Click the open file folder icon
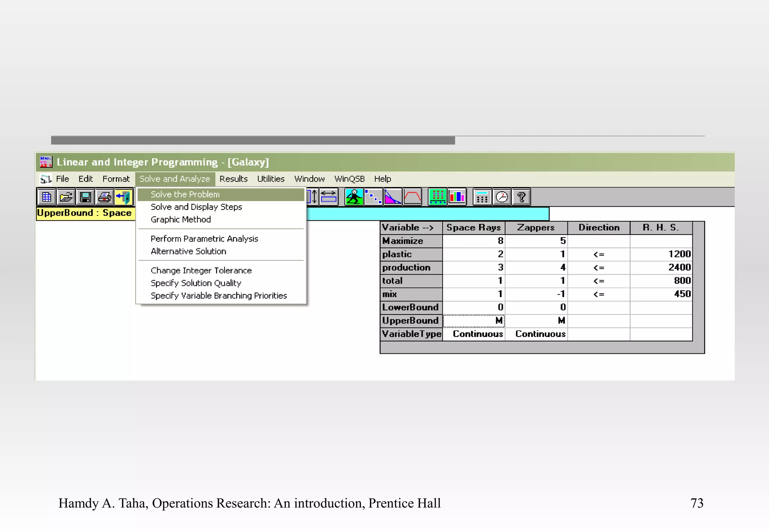The image size is (769, 532). [x=66, y=197]
